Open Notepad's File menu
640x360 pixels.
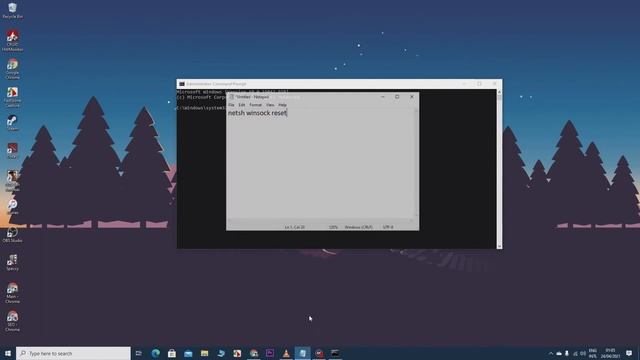tap(231, 105)
